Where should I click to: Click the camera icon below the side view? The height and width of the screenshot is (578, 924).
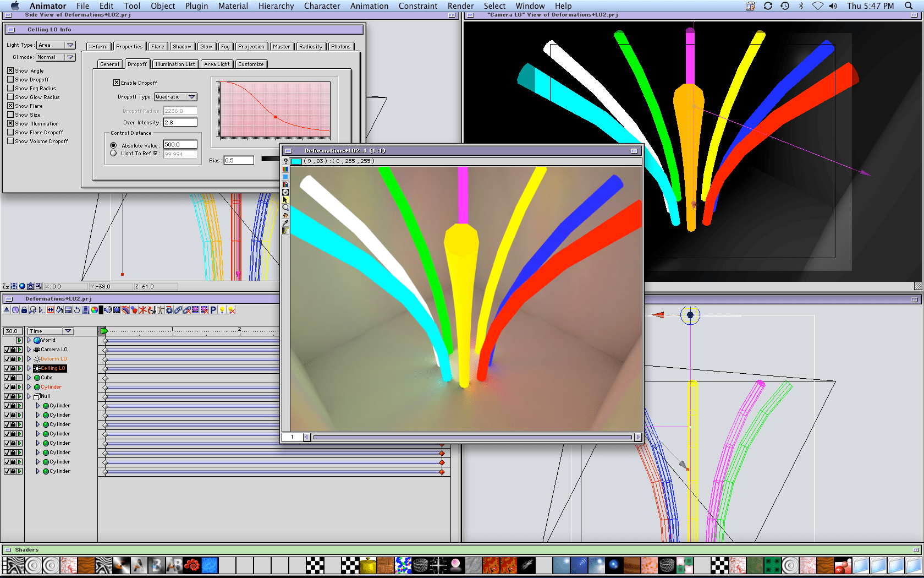(x=30, y=286)
